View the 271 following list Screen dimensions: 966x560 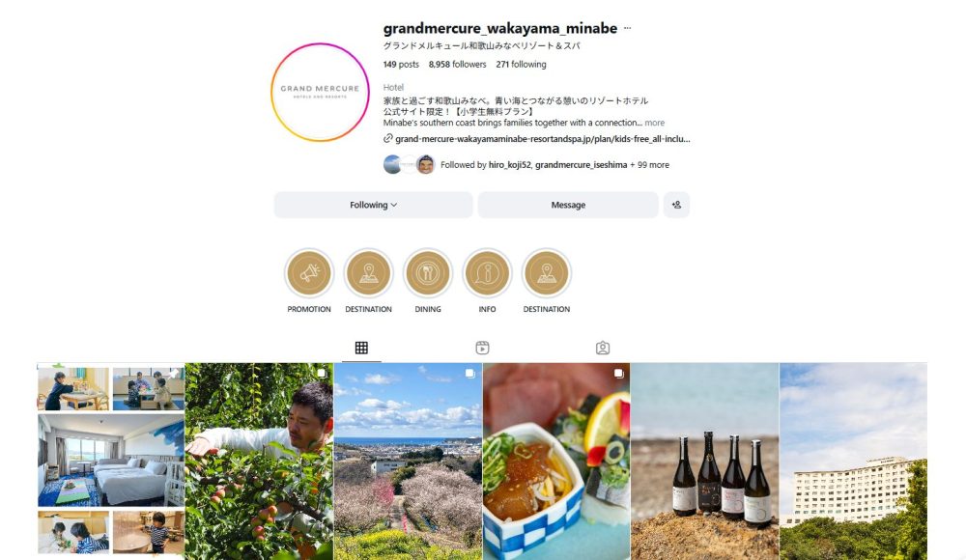pos(522,64)
